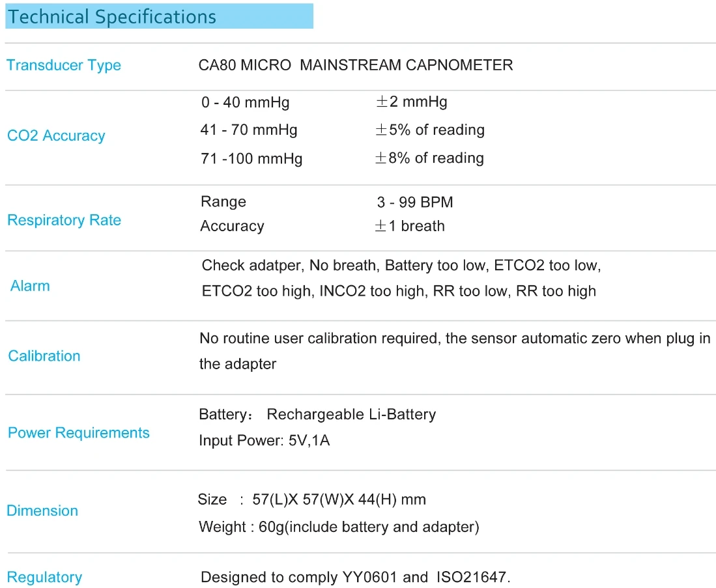This screenshot has height=588, width=716.
Task: Click the Technical Specifications heading banner
Action: pos(159,16)
